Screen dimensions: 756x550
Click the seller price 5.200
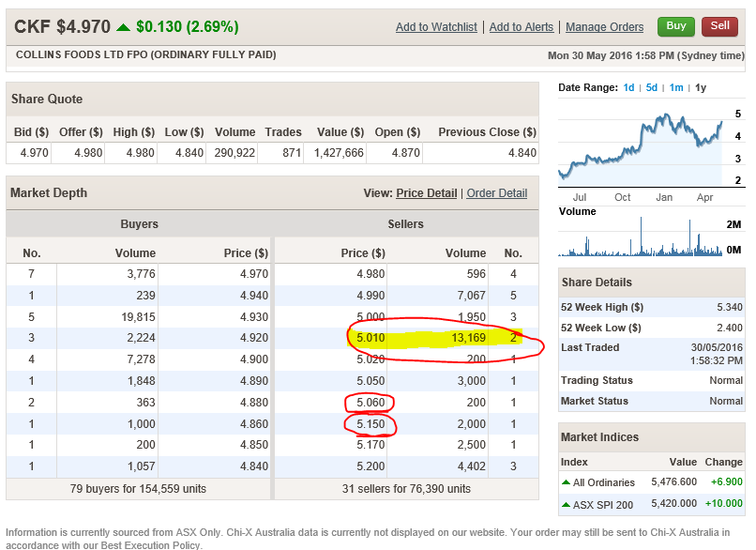click(370, 466)
